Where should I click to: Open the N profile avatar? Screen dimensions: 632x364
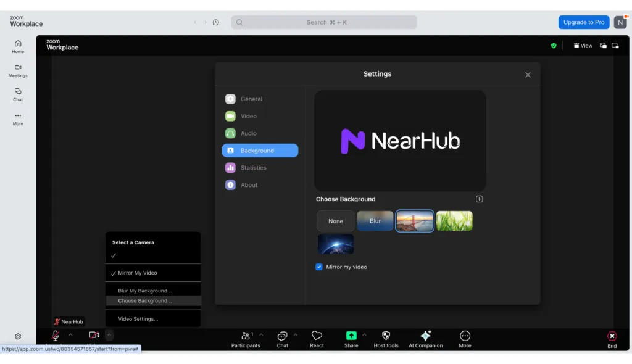[x=620, y=23]
